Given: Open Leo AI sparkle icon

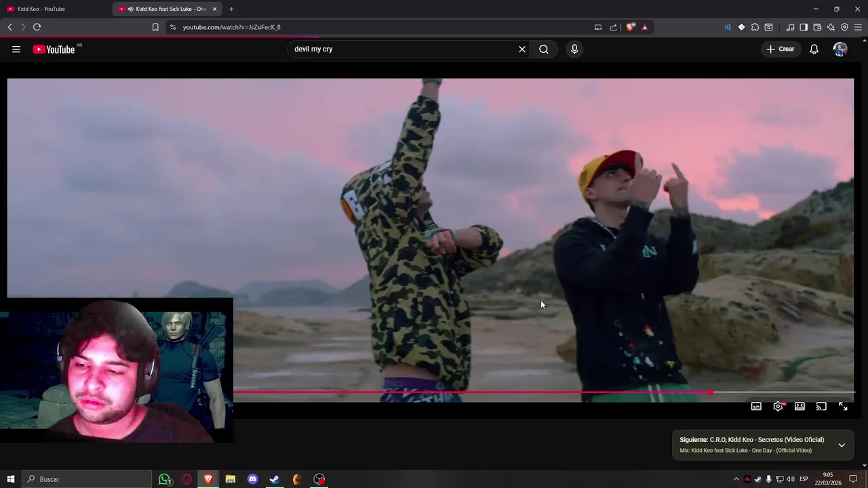Looking at the screenshot, I should tap(831, 27).
